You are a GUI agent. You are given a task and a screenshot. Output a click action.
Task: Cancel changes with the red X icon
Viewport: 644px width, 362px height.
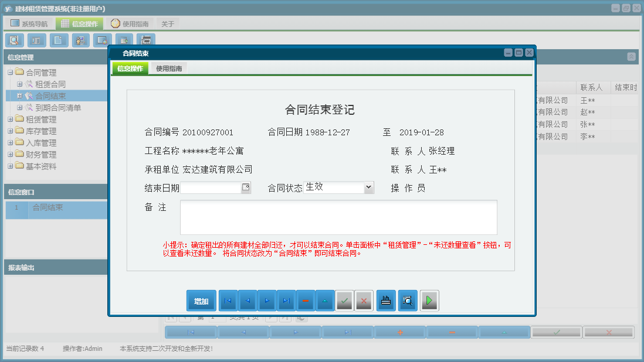[x=364, y=300]
